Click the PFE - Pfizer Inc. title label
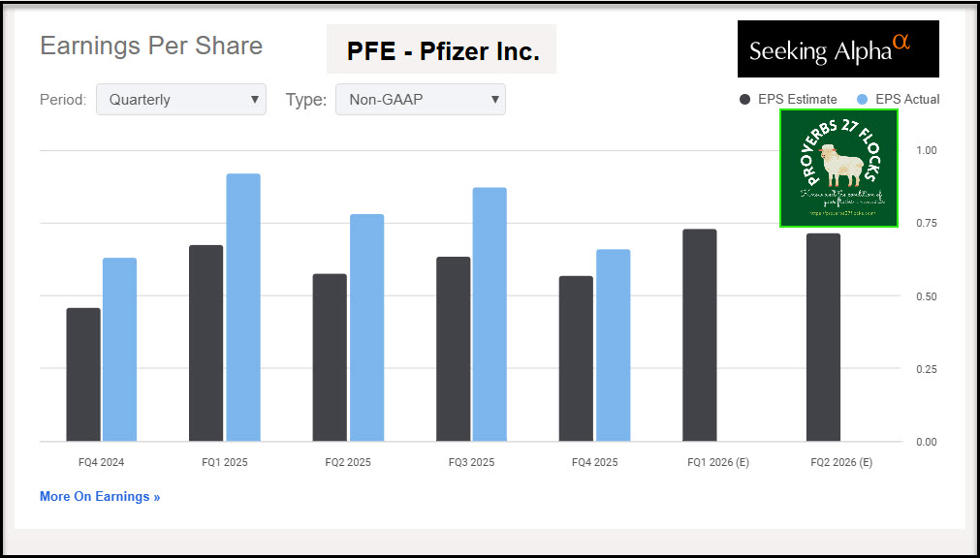Screen dimensions: 980x558 (443, 51)
